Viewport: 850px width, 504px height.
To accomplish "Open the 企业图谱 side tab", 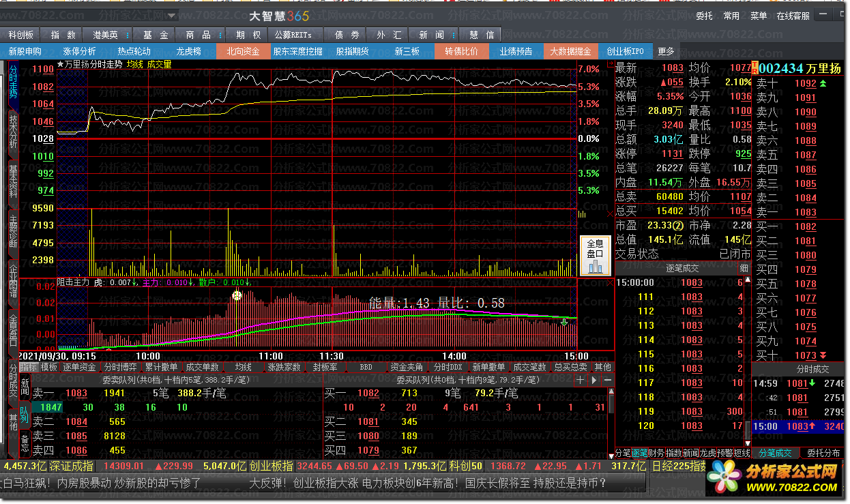I will pyautogui.click(x=13, y=280).
